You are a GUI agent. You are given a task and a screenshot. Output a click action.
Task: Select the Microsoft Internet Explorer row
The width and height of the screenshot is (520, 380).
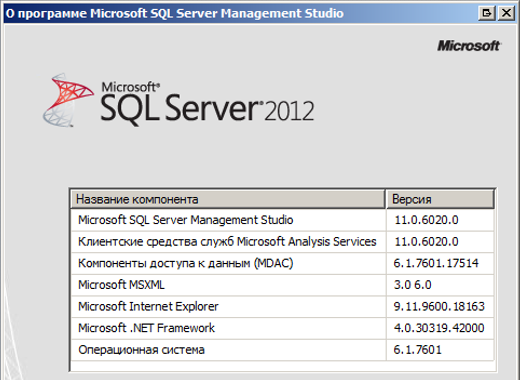point(282,307)
